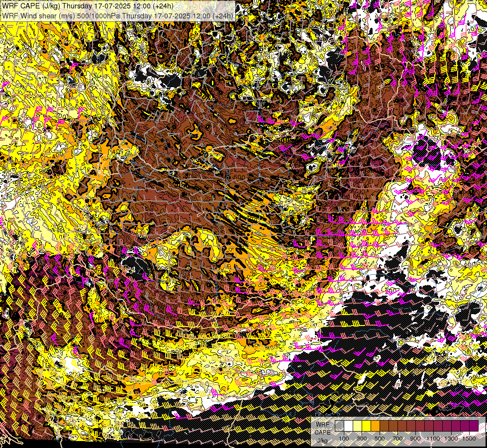Click the legend value 900

(415, 439)
